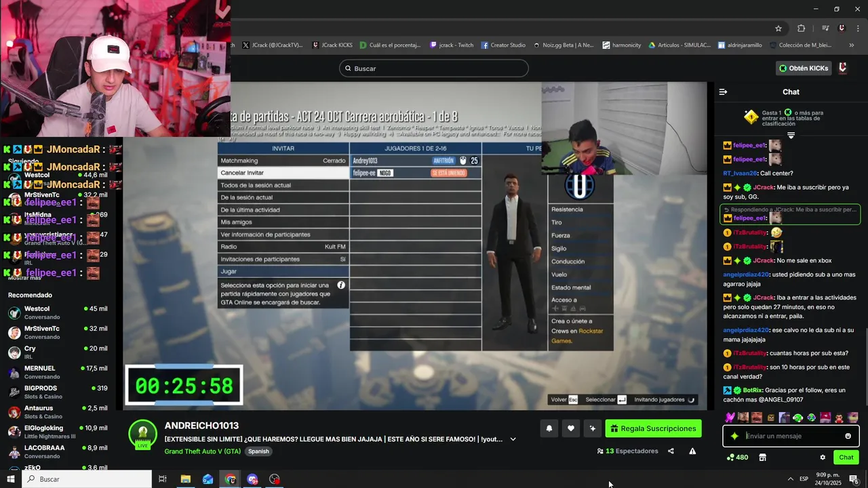Click the notification bell icon for channel
The width and height of the screenshot is (868, 488).
coord(549,428)
